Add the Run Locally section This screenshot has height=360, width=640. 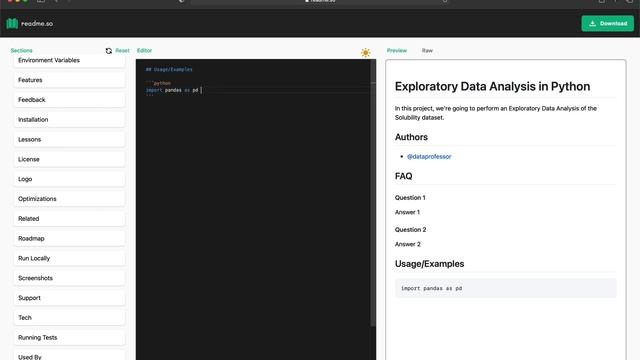pyautogui.click(x=69, y=258)
